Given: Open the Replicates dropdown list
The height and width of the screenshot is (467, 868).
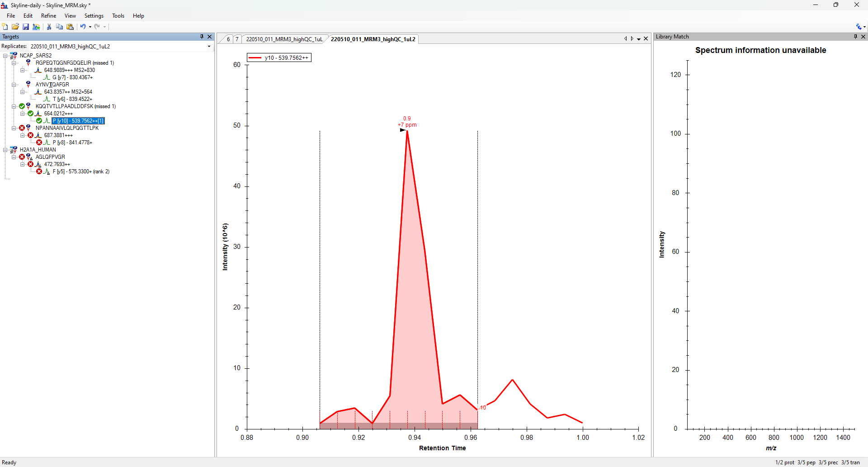Looking at the screenshot, I should point(209,46).
